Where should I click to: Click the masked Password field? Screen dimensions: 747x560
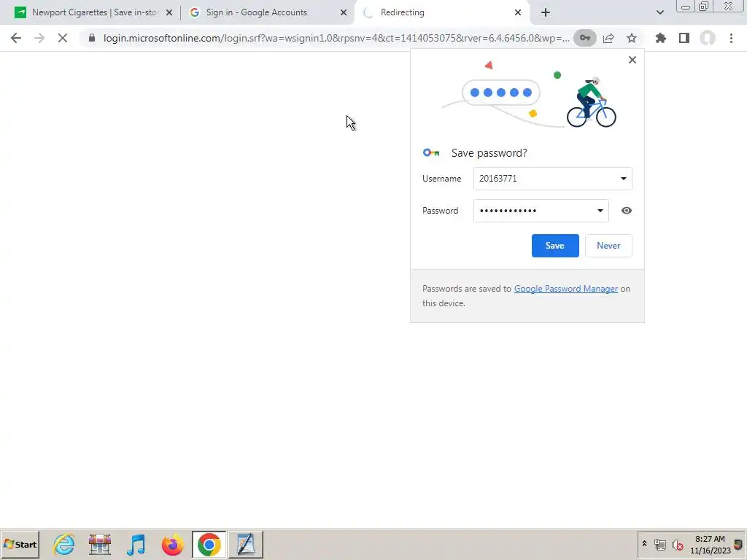[541, 211]
